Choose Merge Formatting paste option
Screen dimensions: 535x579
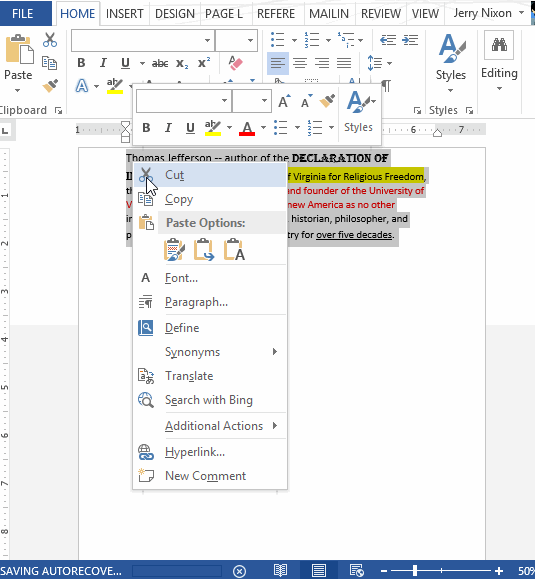click(204, 250)
